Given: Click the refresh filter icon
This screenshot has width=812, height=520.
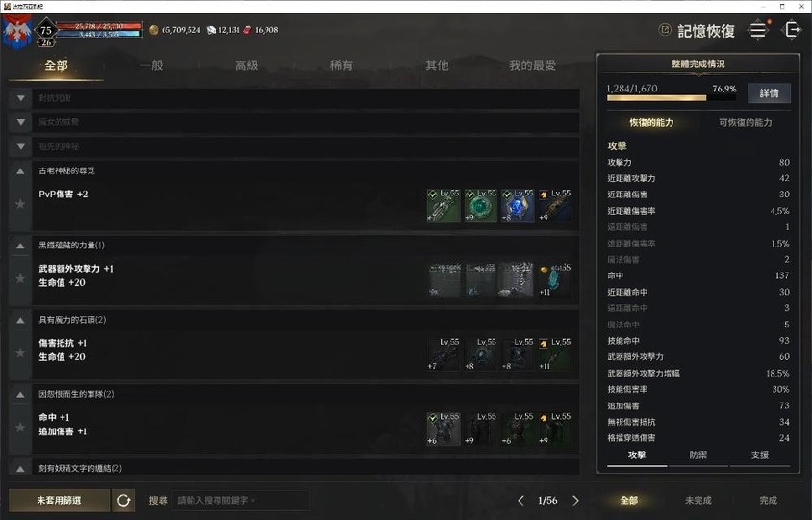Looking at the screenshot, I should [123, 501].
